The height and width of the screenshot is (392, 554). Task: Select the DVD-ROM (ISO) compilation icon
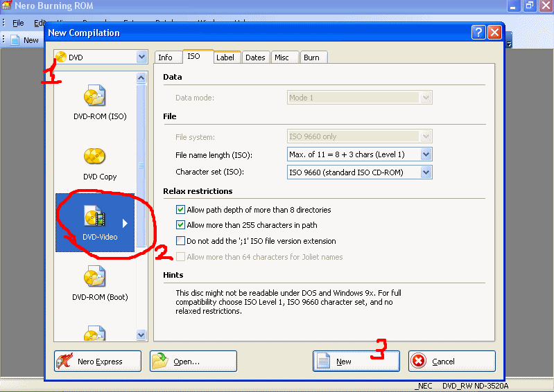pos(94,96)
